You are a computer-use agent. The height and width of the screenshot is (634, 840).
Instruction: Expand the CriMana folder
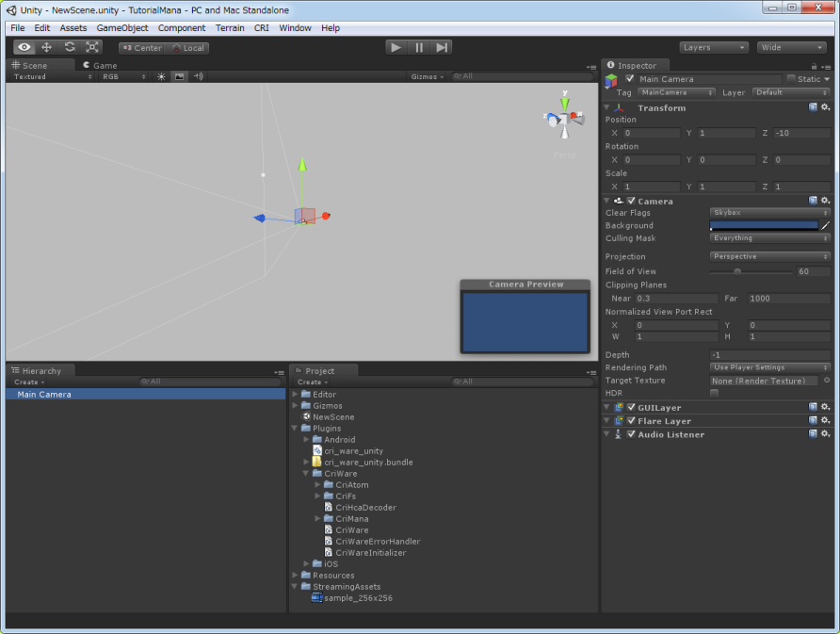click(x=317, y=518)
